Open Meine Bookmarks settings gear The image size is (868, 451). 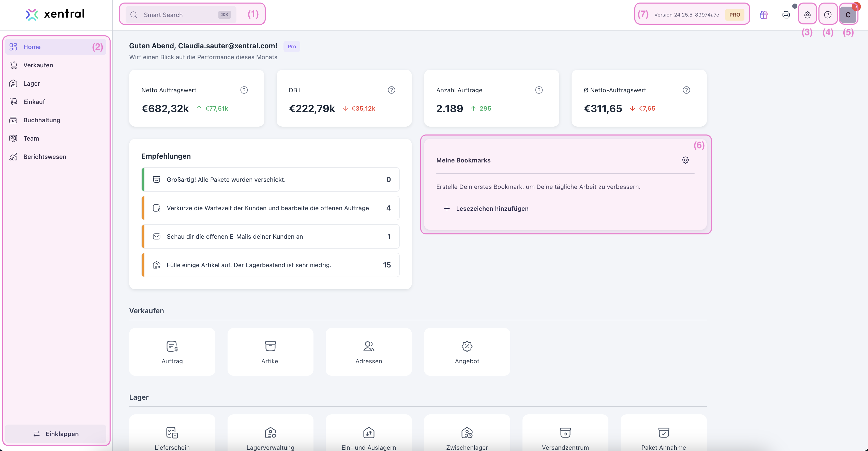685,160
